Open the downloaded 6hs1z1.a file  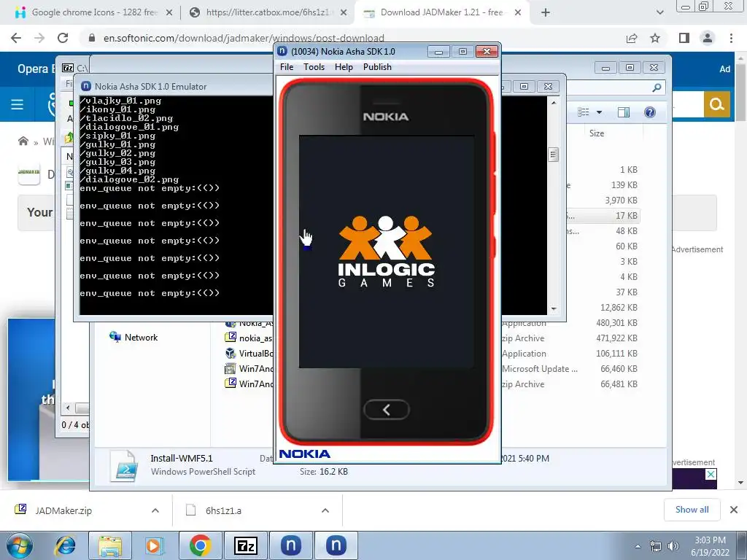[223, 510]
